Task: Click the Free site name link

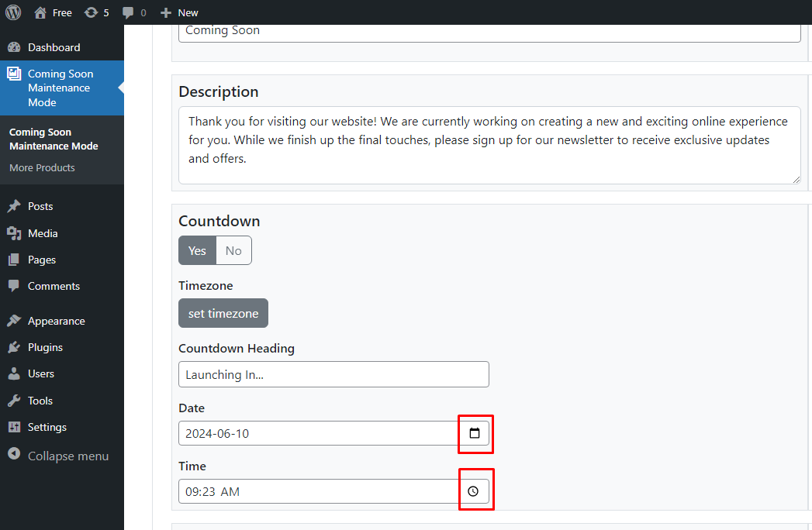Action: point(62,12)
